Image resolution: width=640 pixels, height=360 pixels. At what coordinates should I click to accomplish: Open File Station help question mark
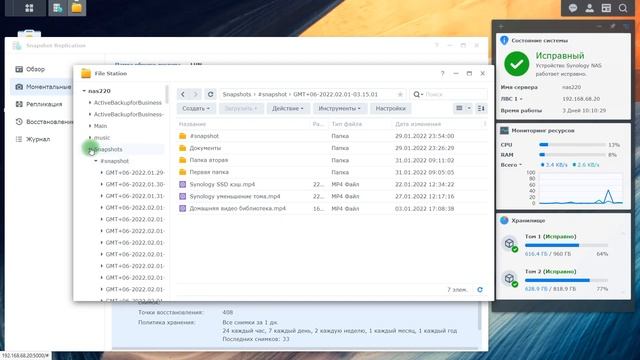pyautogui.click(x=442, y=73)
